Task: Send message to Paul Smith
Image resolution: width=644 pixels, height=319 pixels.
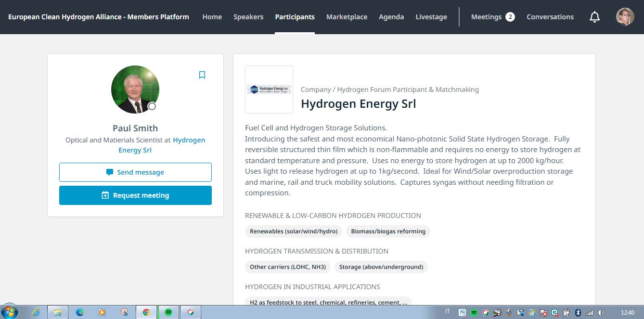Action: point(135,172)
